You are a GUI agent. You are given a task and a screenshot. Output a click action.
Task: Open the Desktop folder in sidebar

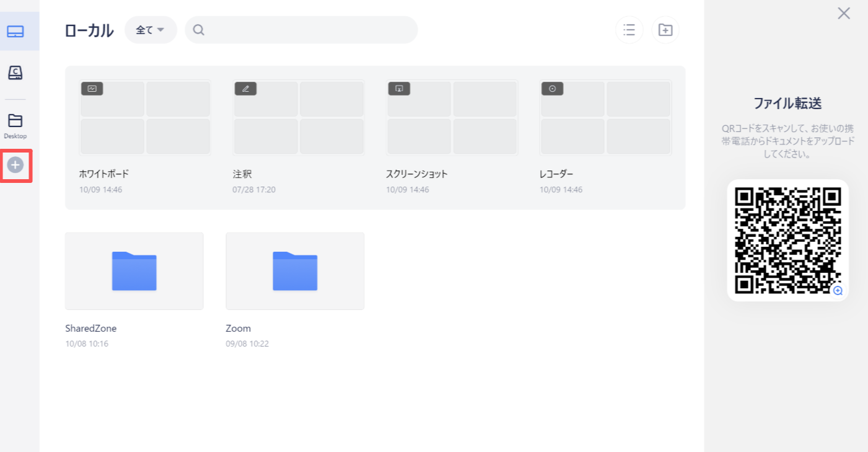[15, 125]
